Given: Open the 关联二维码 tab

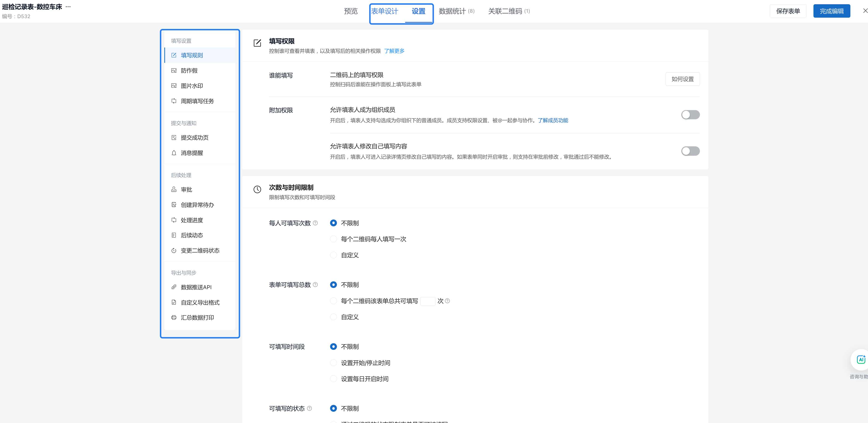Looking at the screenshot, I should (509, 11).
